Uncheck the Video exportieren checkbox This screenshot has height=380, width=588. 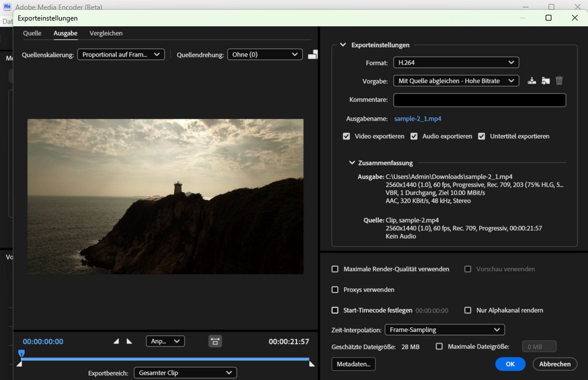coord(346,136)
